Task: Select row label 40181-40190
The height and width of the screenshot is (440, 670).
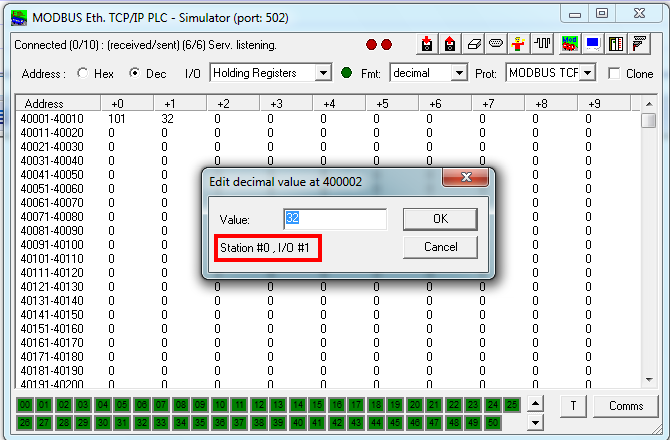Action: click(x=52, y=371)
